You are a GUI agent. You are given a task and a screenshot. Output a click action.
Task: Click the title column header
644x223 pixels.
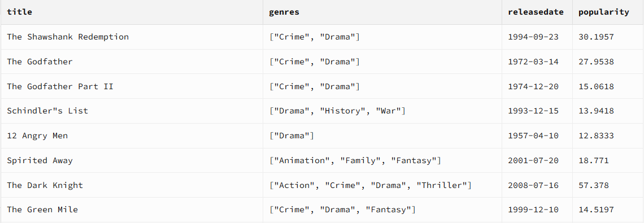click(x=132, y=12)
